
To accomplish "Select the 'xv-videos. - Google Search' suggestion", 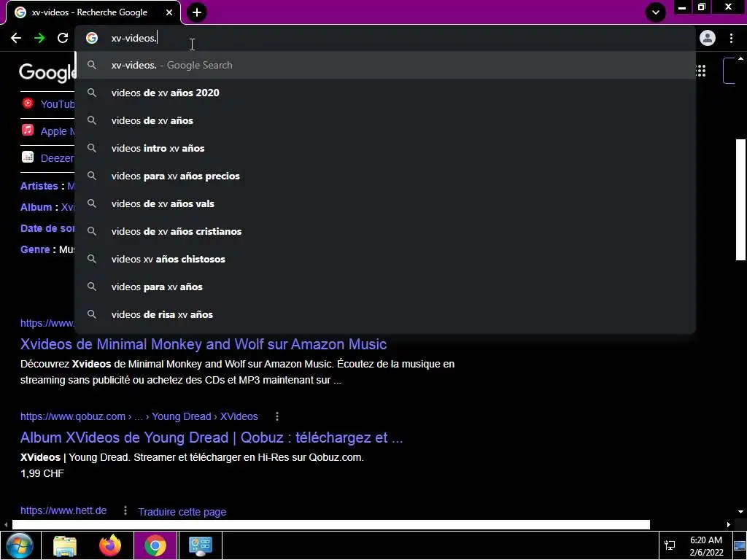I will 385,65.
